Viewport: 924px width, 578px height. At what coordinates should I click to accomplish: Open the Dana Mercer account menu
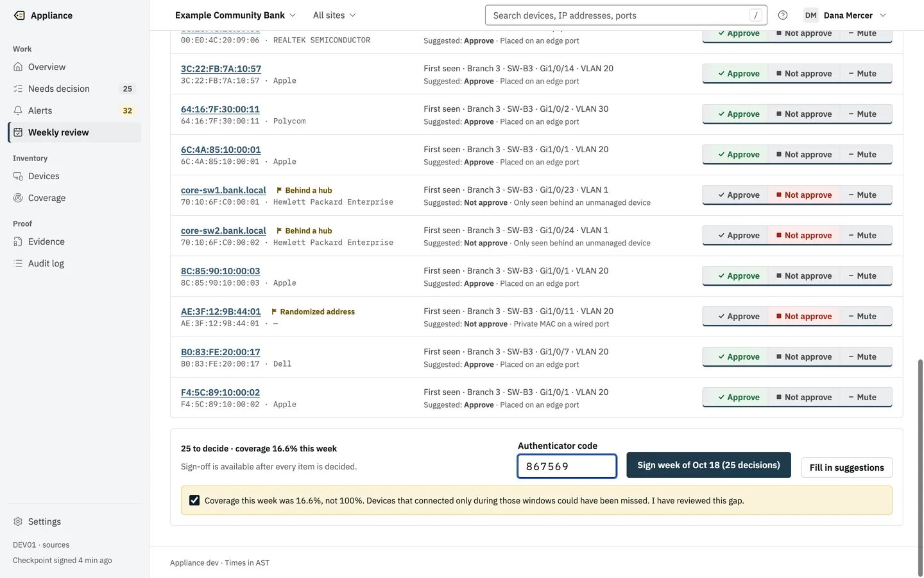[845, 15]
